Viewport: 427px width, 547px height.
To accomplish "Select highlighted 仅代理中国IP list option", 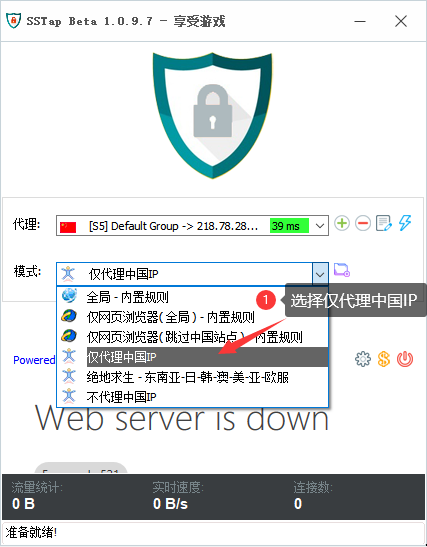I will click(192, 357).
